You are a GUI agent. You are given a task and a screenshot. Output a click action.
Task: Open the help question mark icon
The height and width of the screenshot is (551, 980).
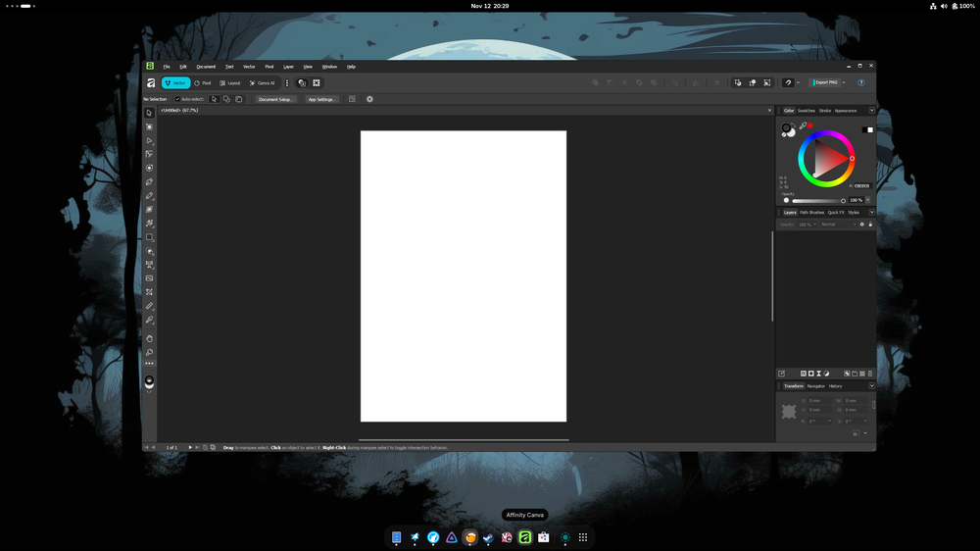coord(861,83)
